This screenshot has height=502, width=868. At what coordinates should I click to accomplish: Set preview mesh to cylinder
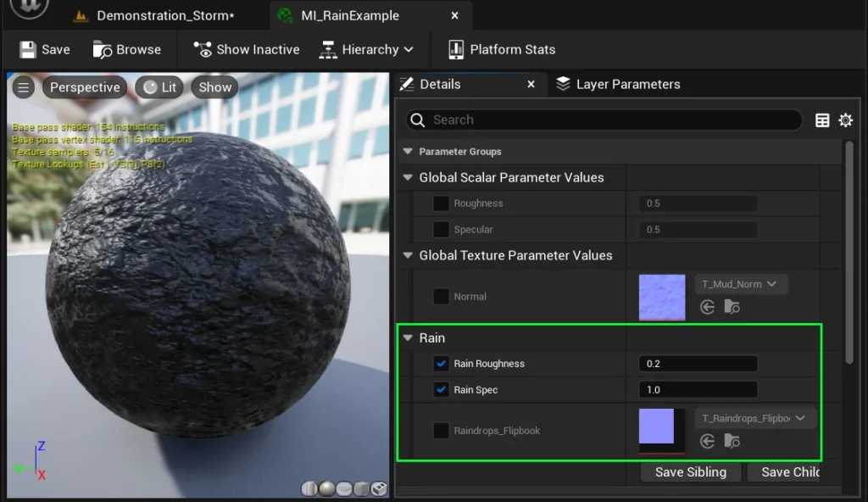[x=310, y=488]
